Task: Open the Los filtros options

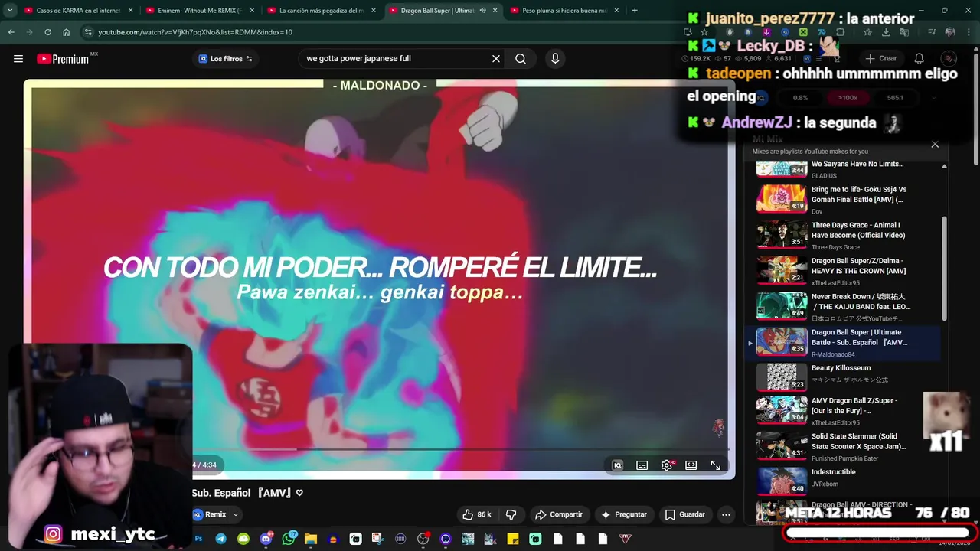Action: (225, 59)
